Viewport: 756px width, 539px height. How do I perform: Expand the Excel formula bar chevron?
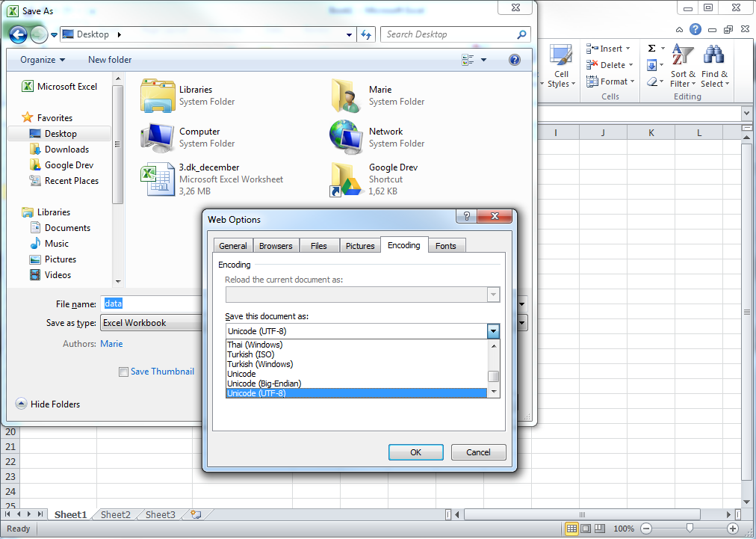[x=747, y=114]
